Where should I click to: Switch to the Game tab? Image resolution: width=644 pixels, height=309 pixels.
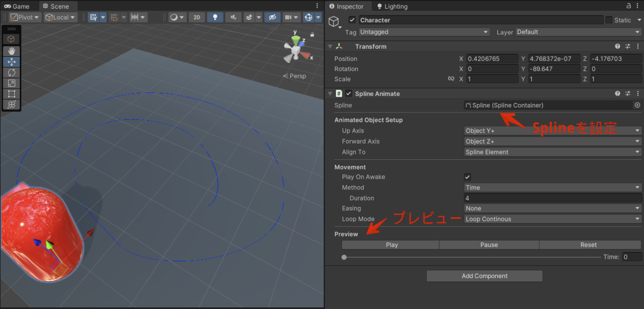17,6
